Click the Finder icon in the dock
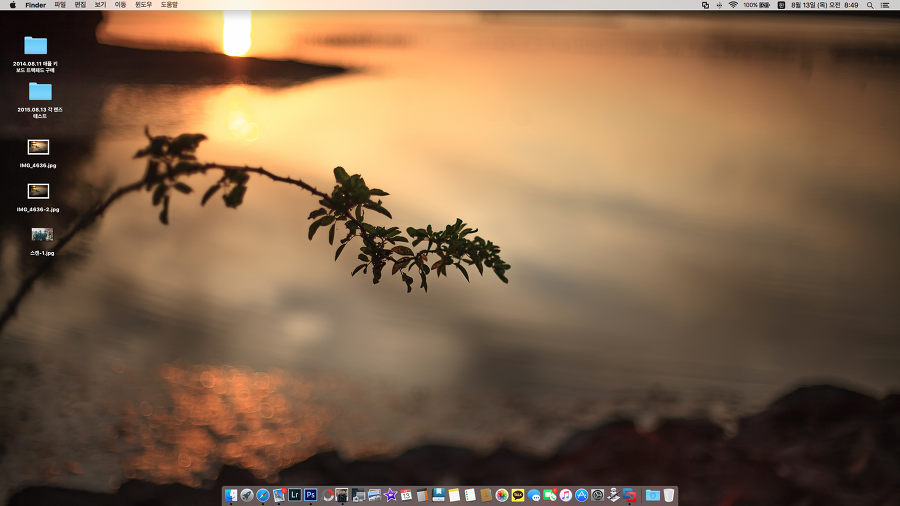900x506 pixels. 231,495
